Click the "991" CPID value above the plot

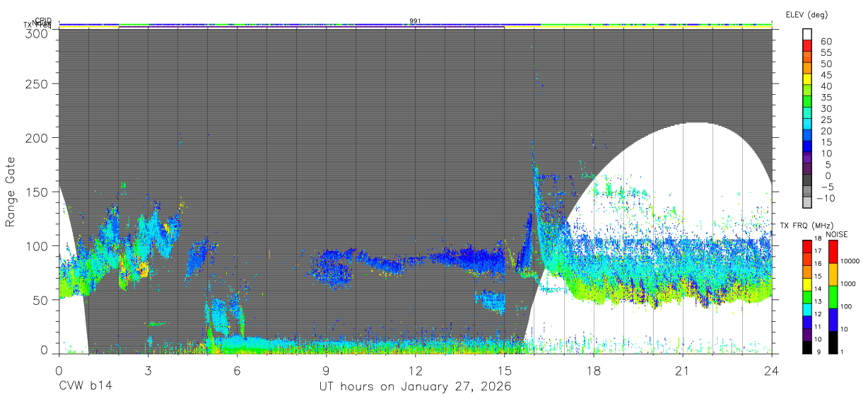[416, 21]
